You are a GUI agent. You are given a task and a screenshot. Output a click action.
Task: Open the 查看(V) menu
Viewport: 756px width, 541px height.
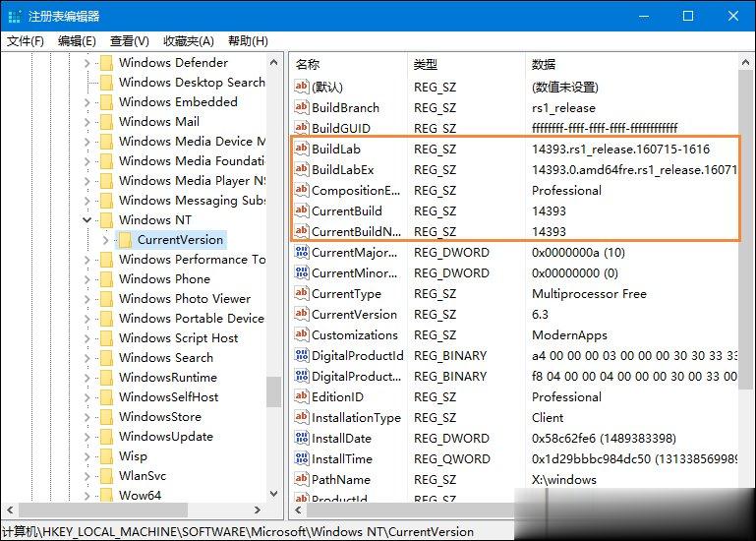pyautogui.click(x=129, y=41)
